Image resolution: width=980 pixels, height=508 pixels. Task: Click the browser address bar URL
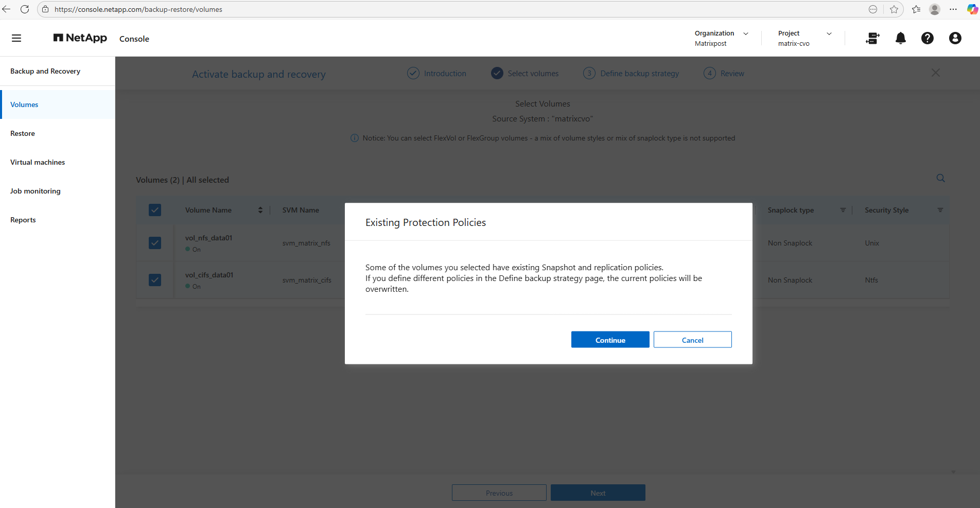[138, 9]
